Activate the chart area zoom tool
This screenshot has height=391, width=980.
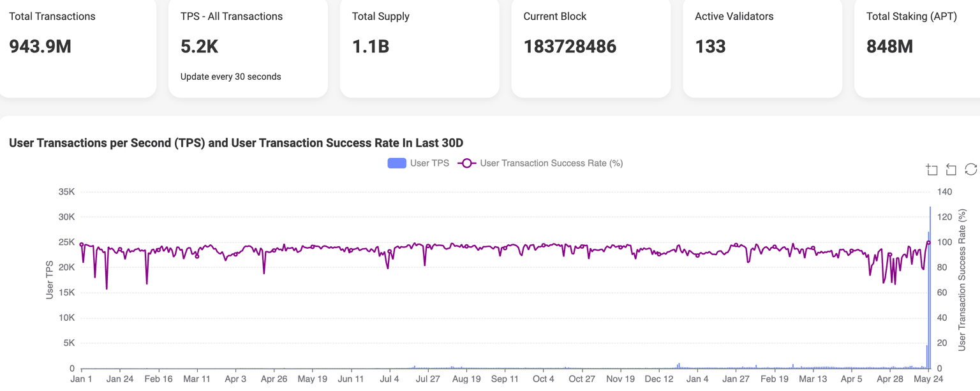(x=932, y=169)
